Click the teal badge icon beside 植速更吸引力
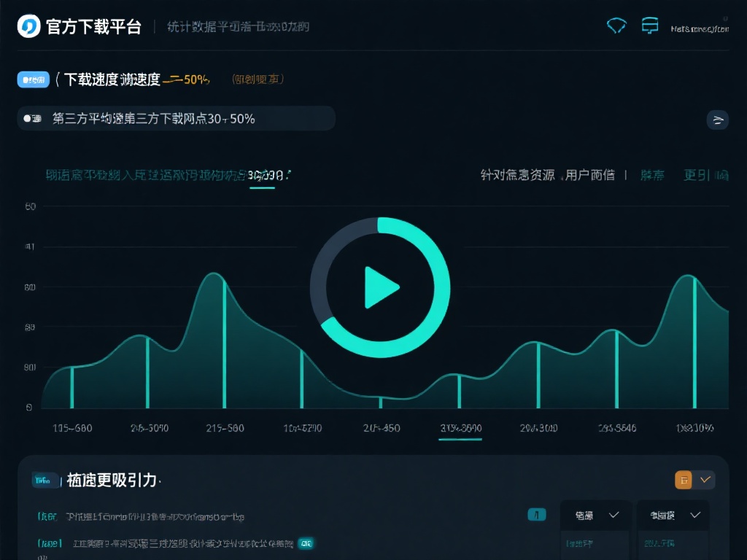Viewport: 747px width, 560px height. click(44, 481)
